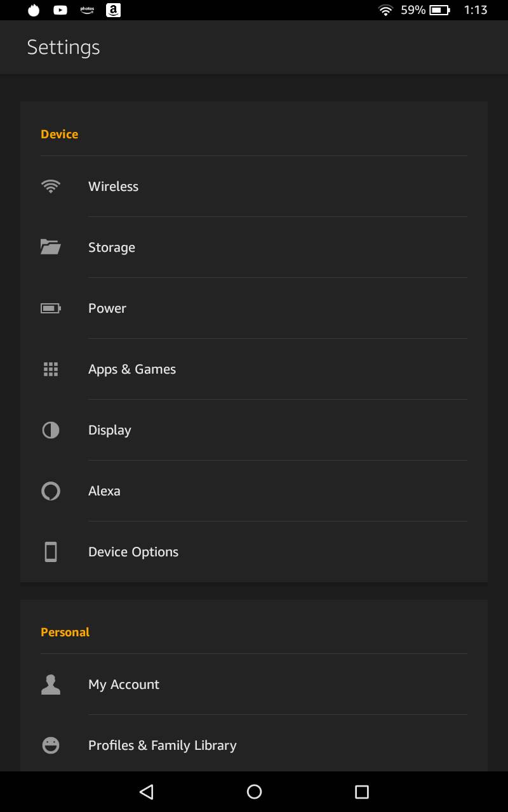This screenshot has width=508, height=812.
Task: Tap the Power battery icon
Action: (51, 308)
